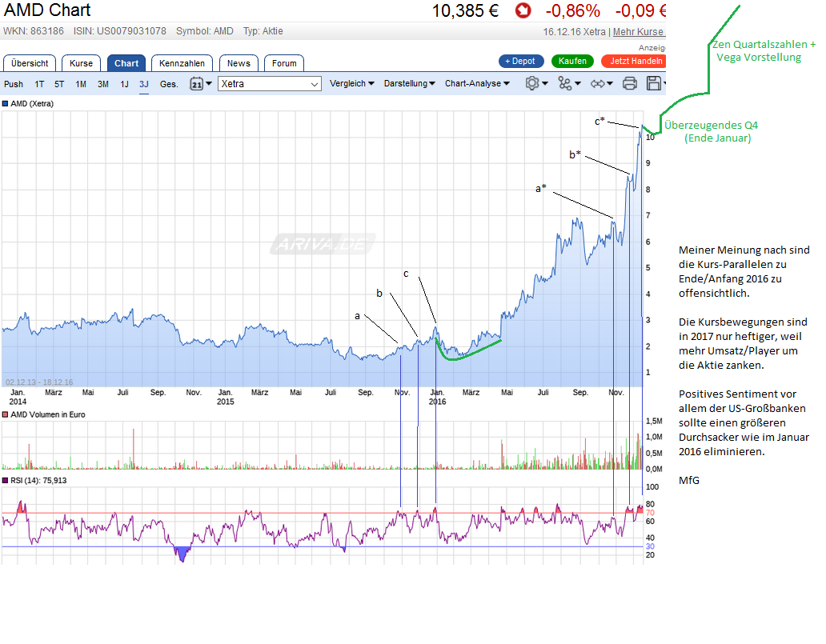Click the + Depot button
Screen dimensions: 826x644
520,61
